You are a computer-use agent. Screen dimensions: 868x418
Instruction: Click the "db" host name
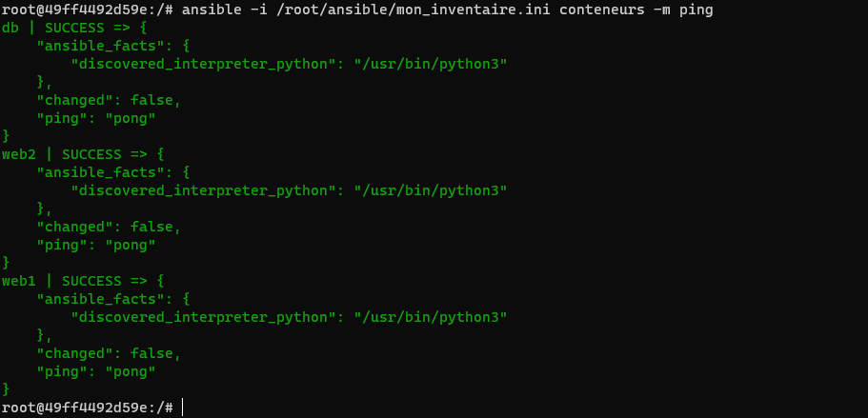tap(10, 28)
